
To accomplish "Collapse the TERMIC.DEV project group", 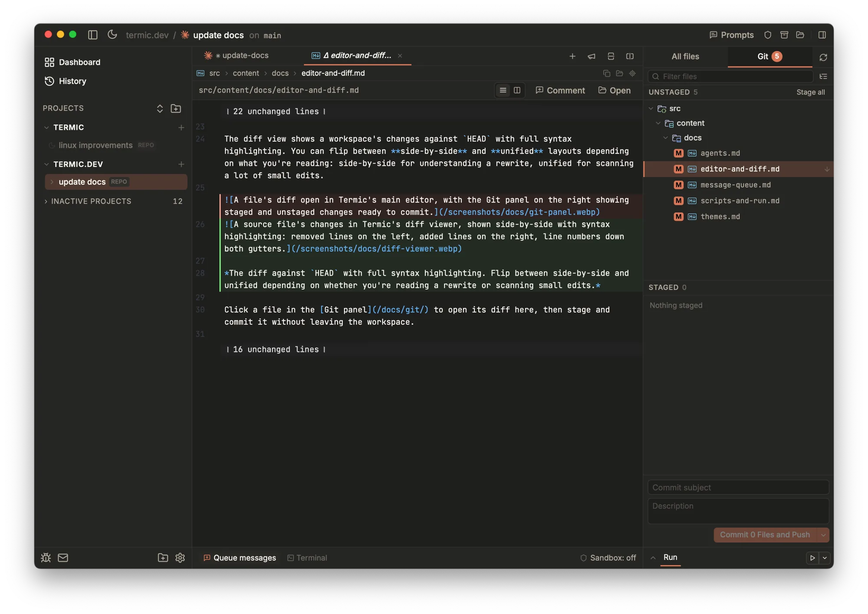I will click(x=46, y=164).
